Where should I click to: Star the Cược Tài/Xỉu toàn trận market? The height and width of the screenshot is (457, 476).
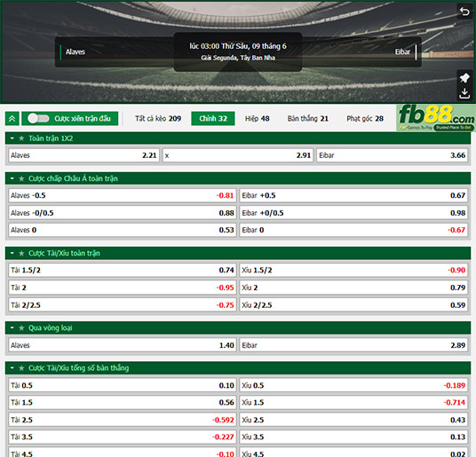[x=21, y=253]
